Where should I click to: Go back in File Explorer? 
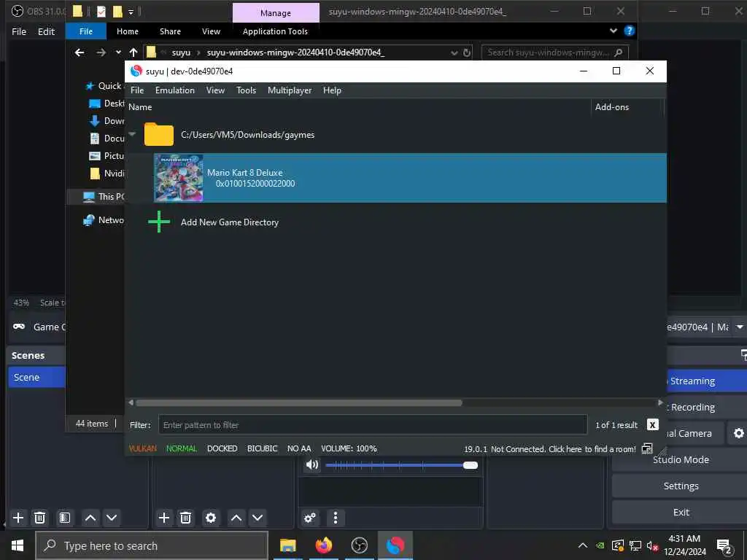(x=80, y=52)
